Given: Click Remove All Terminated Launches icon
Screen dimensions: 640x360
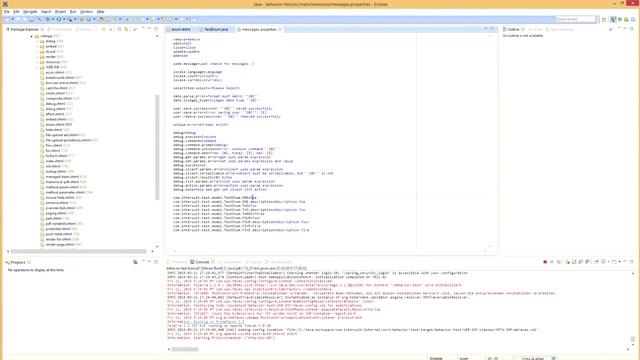Looking at the screenshot, I should [x=559, y=262].
